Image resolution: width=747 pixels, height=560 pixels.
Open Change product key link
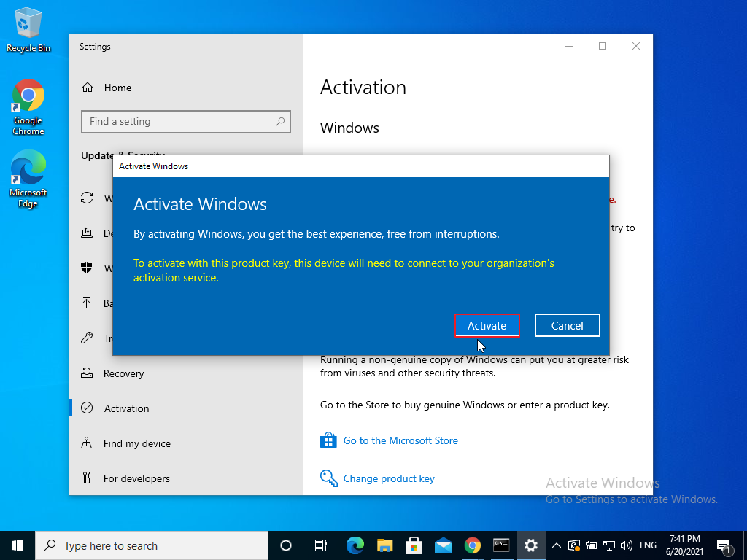coord(389,478)
